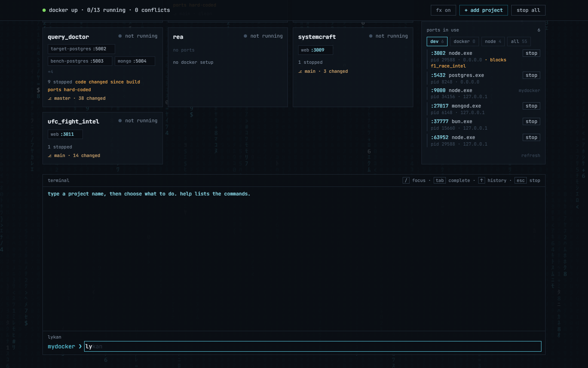
Task: Click ufc_fight_intel's not running status dot
Action: [120, 121]
